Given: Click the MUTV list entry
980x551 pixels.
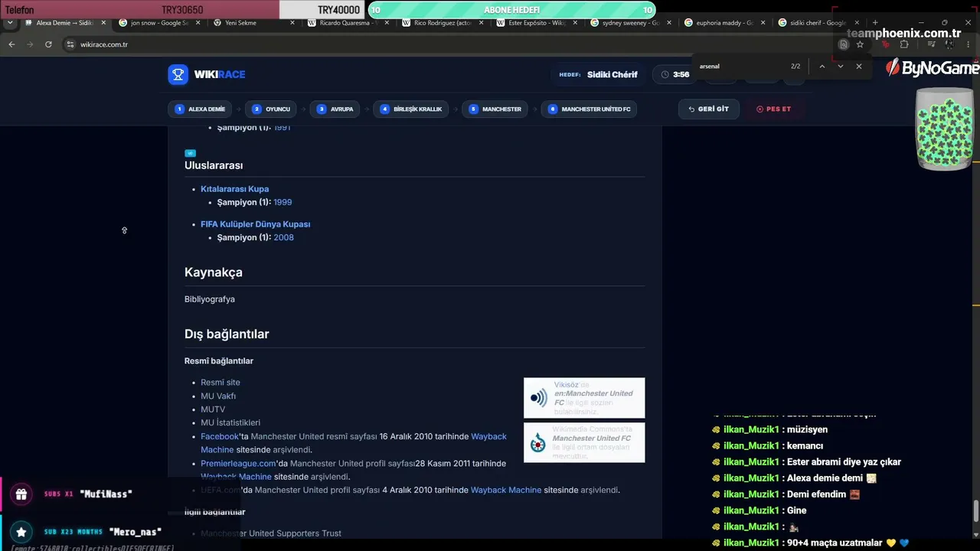Looking at the screenshot, I should tap(213, 409).
